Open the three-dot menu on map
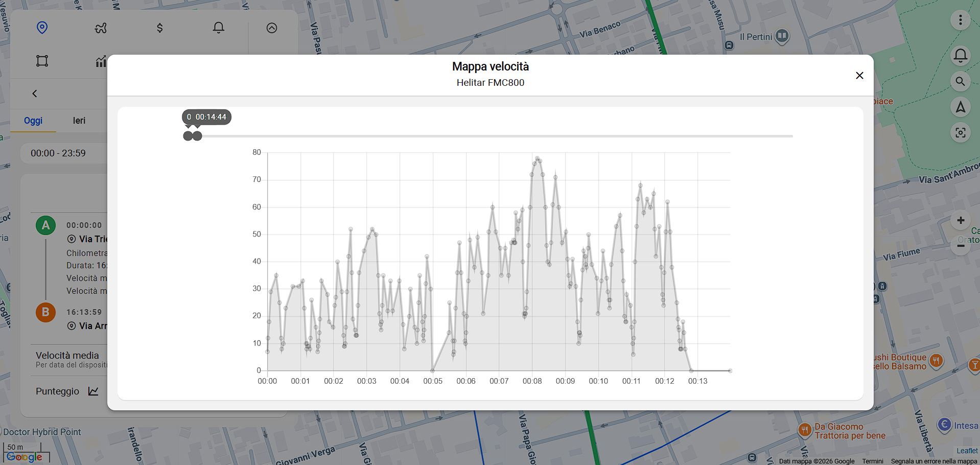 [960, 20]
